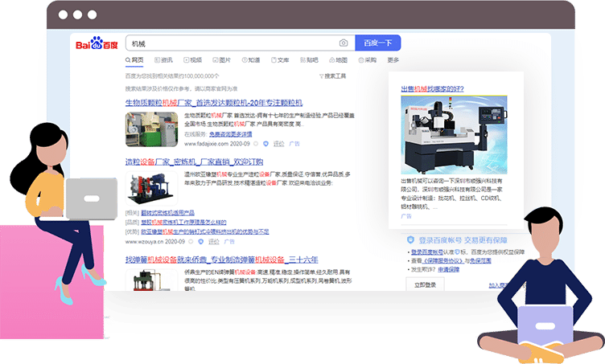Switch to the 图片 tab
The width and height of the screenshot is (605, 364).
click(222, 60)
